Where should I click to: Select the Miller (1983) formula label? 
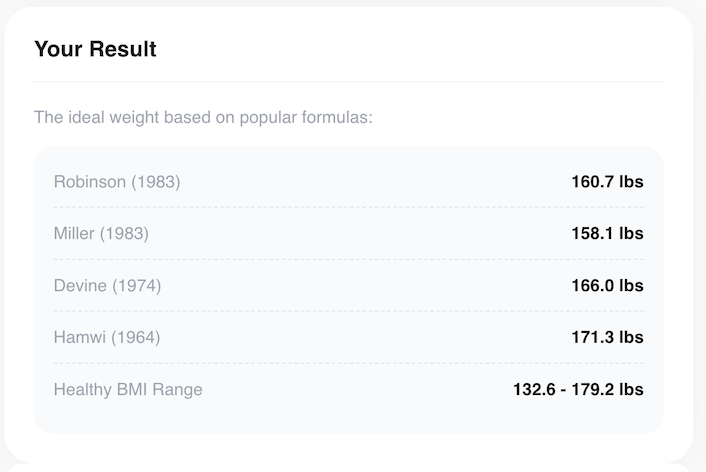(101, 234)
